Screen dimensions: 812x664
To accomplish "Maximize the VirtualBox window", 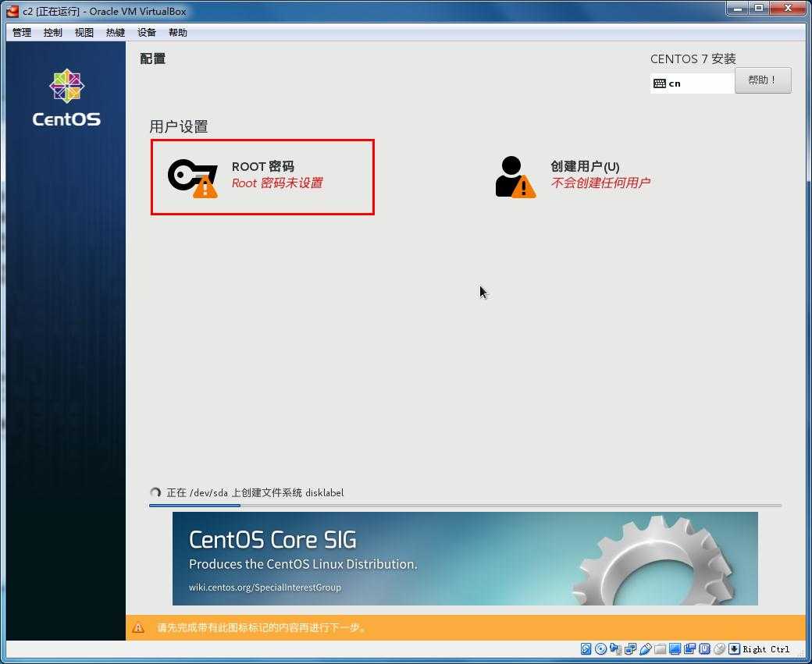I will [x=759, y=9].
